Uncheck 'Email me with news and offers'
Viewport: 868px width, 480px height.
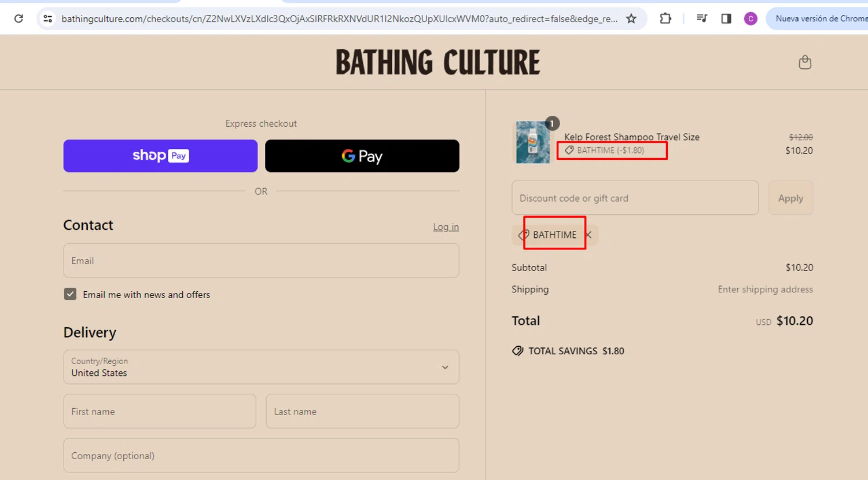(x=70, y=294)
